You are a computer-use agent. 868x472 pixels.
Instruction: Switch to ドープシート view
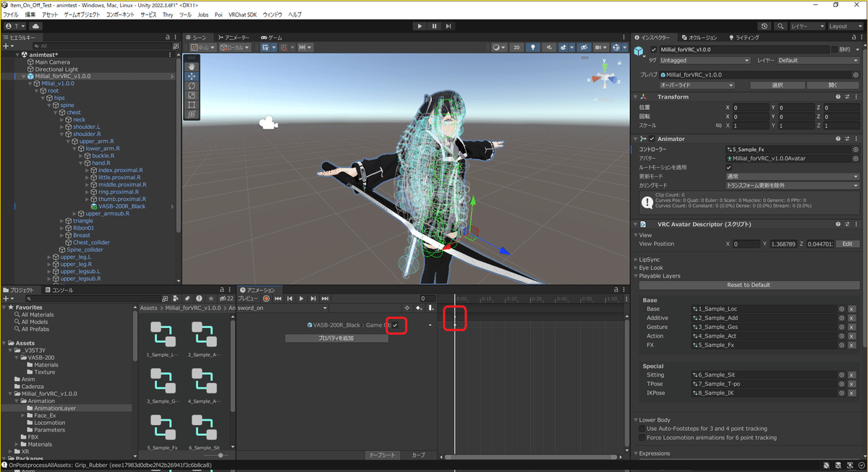coord(383,455)
